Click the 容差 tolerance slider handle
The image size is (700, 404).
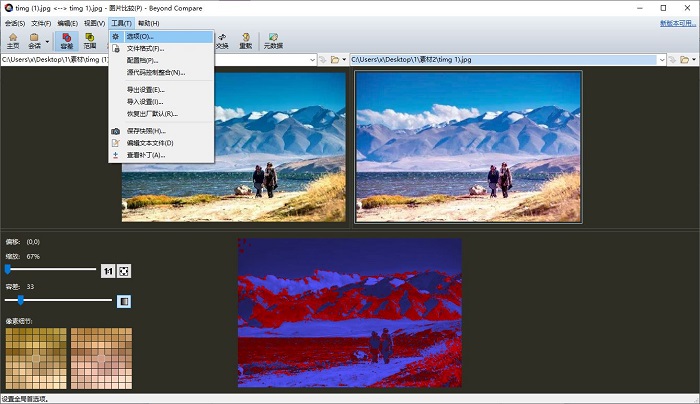coord(20,300)
